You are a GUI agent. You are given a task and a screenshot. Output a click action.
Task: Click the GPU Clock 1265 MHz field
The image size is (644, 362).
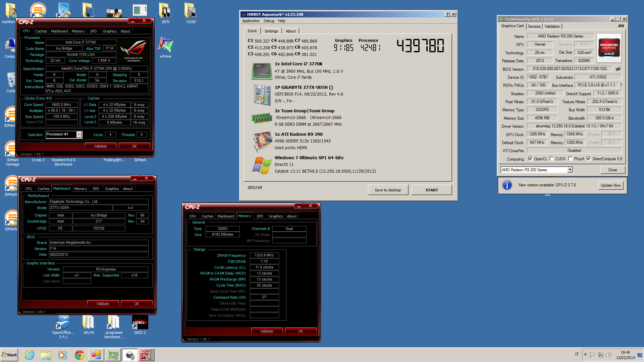537,134
